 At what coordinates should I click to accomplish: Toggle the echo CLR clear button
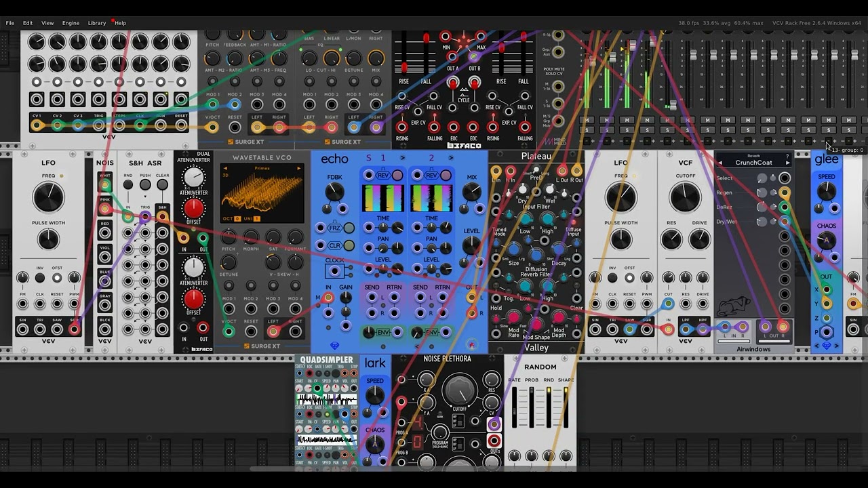(x=349, y=245)
